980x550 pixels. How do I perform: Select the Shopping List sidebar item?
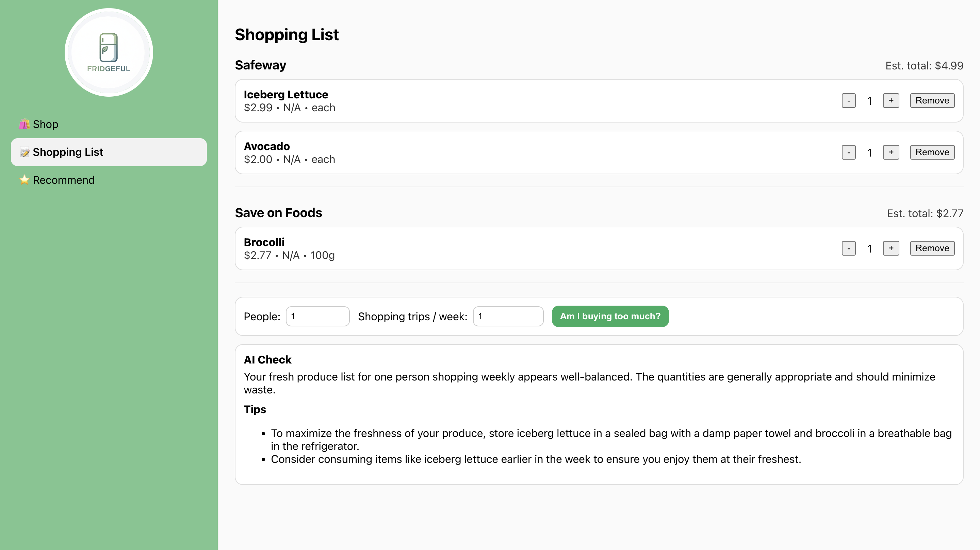click(109, 152)
